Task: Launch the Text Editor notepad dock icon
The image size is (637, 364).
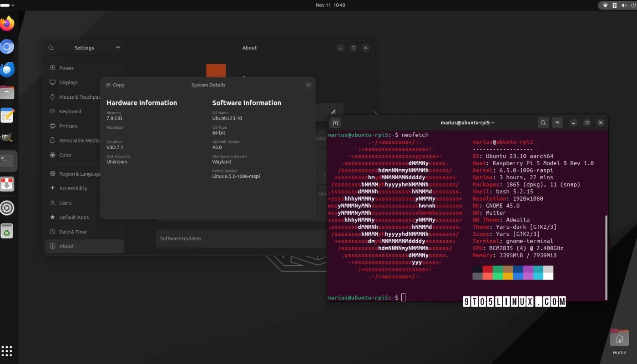Action: coord(7,116)
